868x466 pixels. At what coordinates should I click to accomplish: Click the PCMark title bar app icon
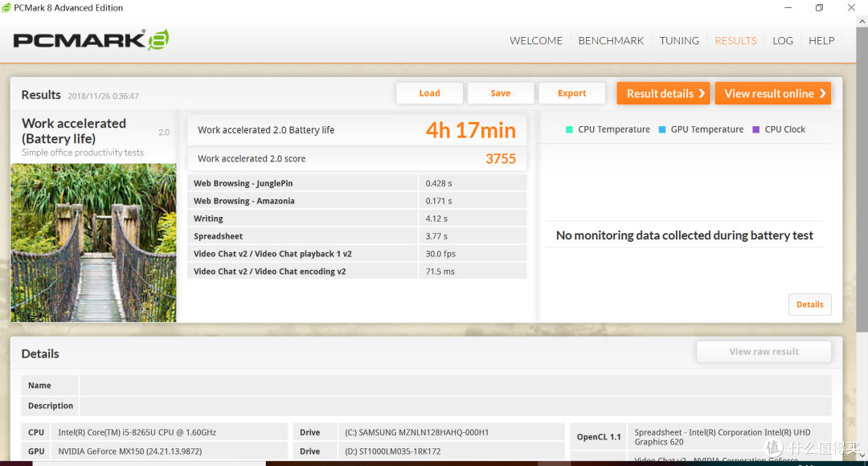(6, 8)
